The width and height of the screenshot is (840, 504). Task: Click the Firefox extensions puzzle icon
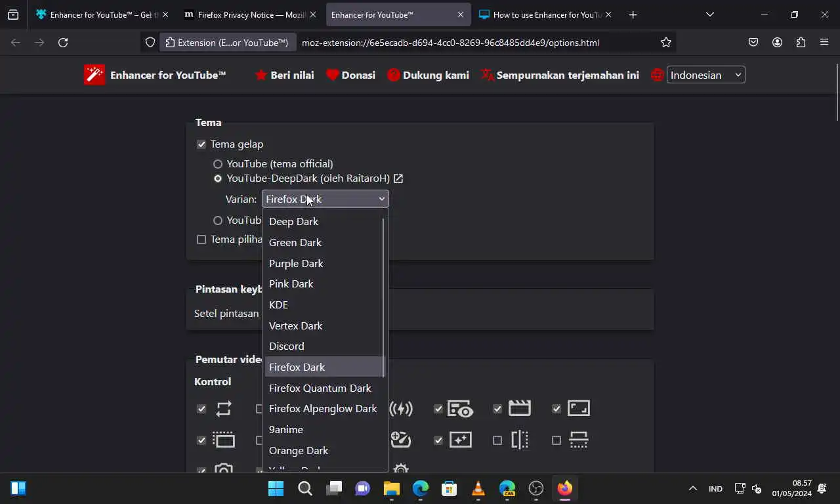tap(801, 42)
